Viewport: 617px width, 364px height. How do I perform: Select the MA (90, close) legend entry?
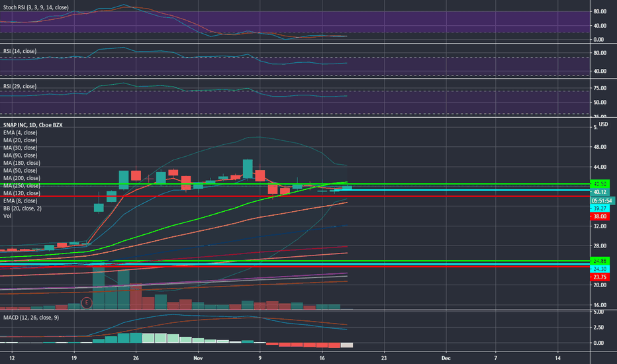point(20,156)
